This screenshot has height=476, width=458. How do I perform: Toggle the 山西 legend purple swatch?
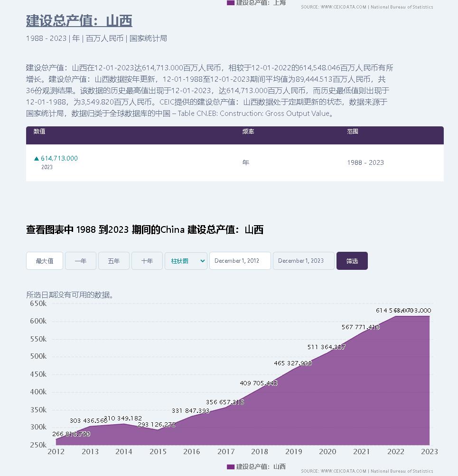[x=231, y=467]
